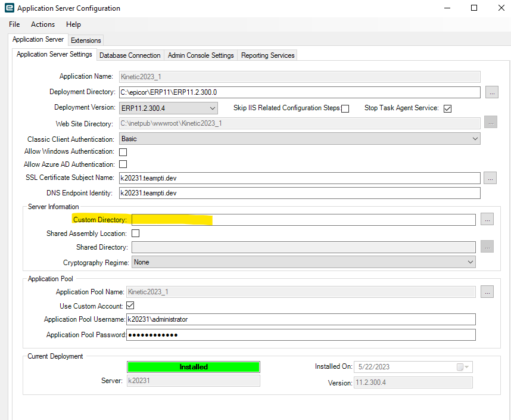
Task: Uncheck Use Custom Account checkbox
Action: [x=130, y=306]
